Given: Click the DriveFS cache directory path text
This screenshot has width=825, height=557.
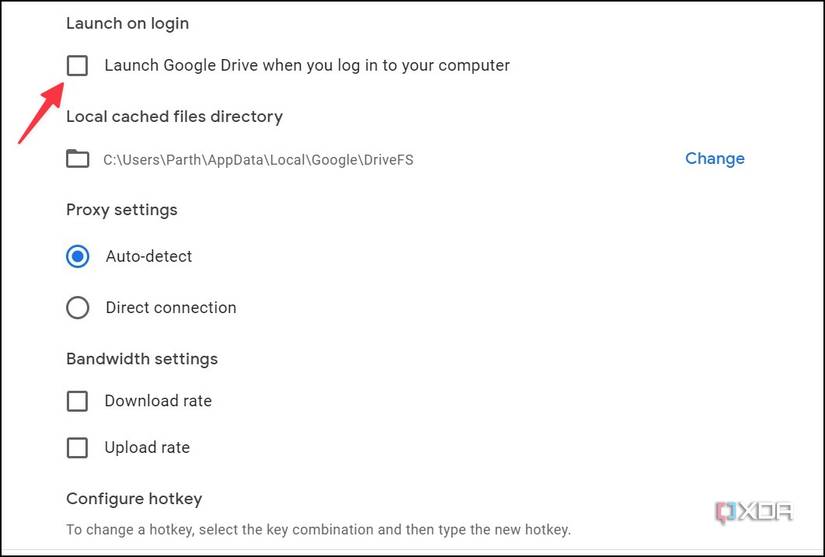Looking at the screenshot, I should click(258, 159).
